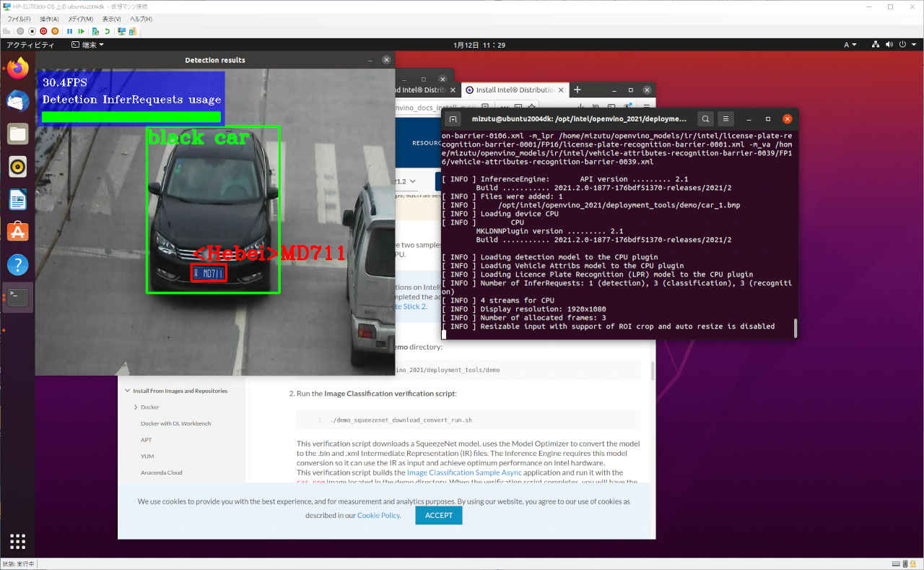Click the terminal window title path
Image resolution: width=924 pixels, height=570 pixels.
tap(580, 118)
